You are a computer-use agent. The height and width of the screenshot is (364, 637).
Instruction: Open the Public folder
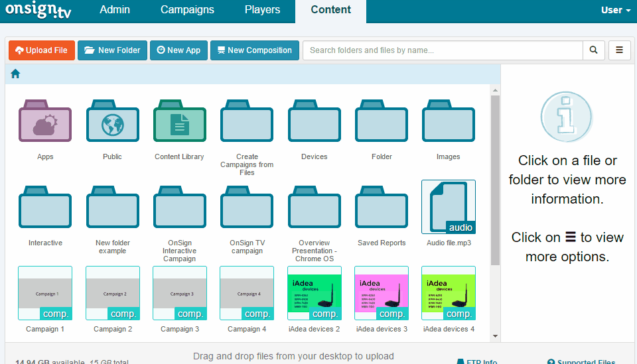(x=113, y=121)
